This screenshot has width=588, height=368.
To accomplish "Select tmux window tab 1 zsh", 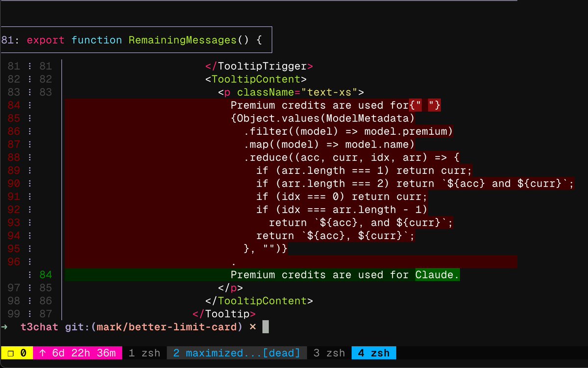I will point(144,353).
